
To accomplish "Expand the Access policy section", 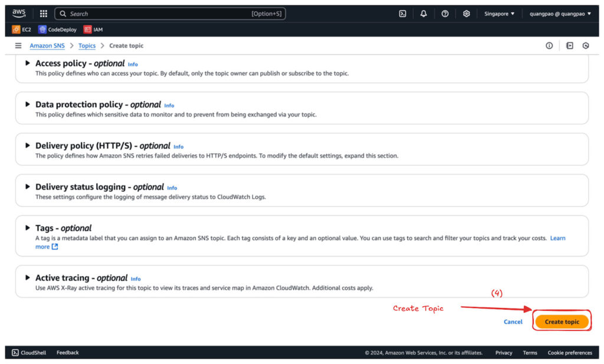I will (x=27, y=63).
